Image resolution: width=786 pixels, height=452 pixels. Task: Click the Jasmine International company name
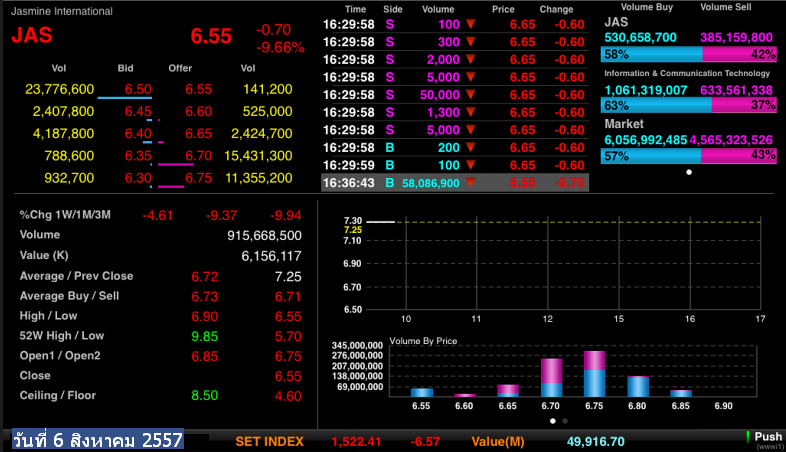(62, 11)
